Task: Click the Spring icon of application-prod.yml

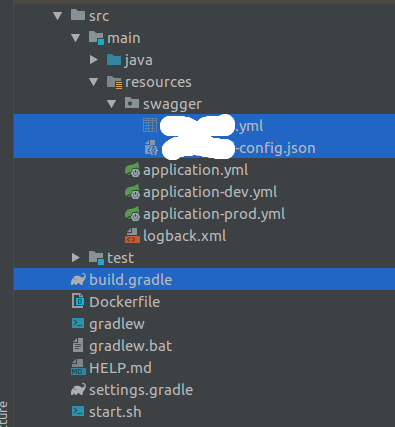Action: (132, 214)
